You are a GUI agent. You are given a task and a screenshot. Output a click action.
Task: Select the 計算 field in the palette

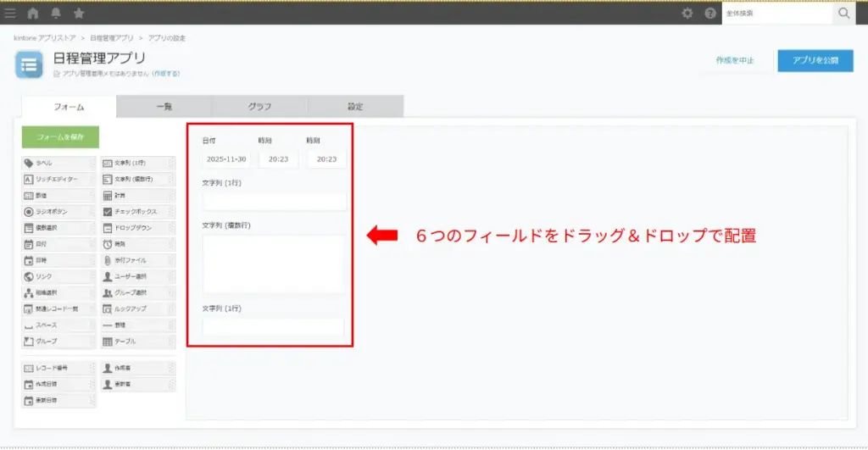[x=138, y=196]
